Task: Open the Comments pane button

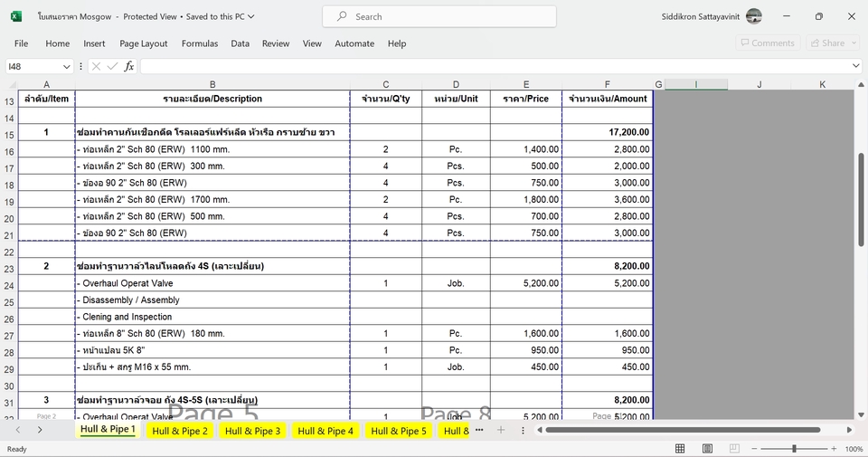Action: click(767, 43)
